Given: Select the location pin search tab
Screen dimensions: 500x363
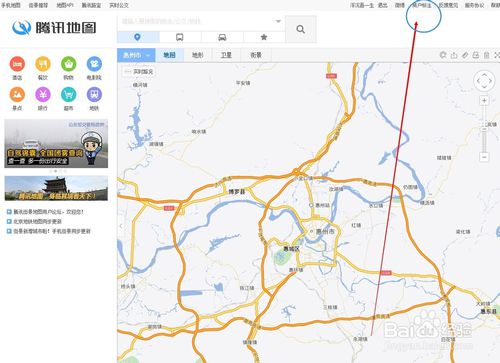Looking at the screenshot, I should 137,37.
